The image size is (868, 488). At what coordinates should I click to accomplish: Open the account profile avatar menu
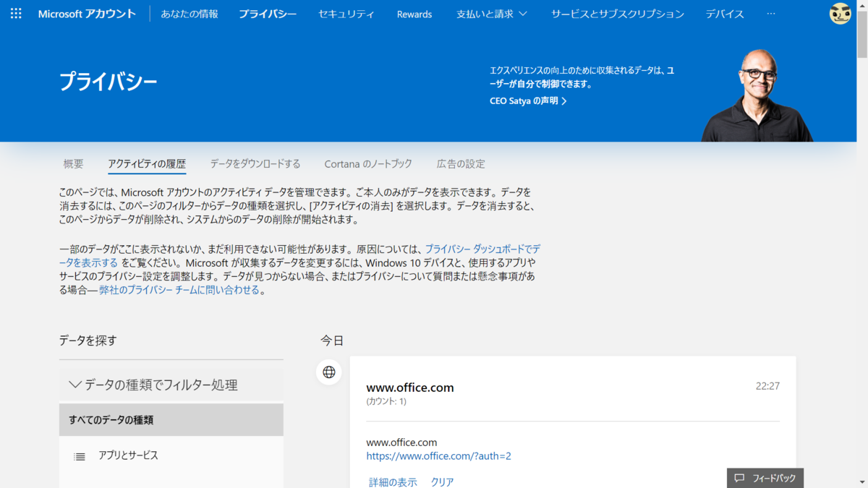(840, 14)
